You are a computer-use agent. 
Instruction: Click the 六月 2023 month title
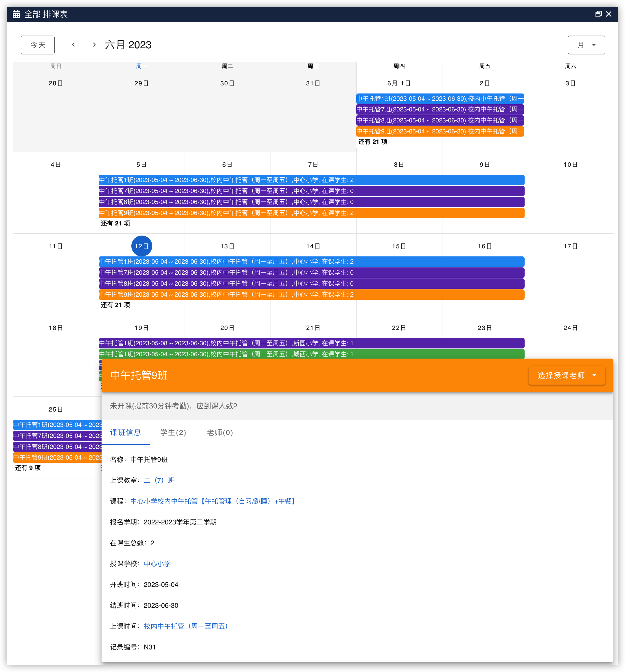[x=128, y=45]
